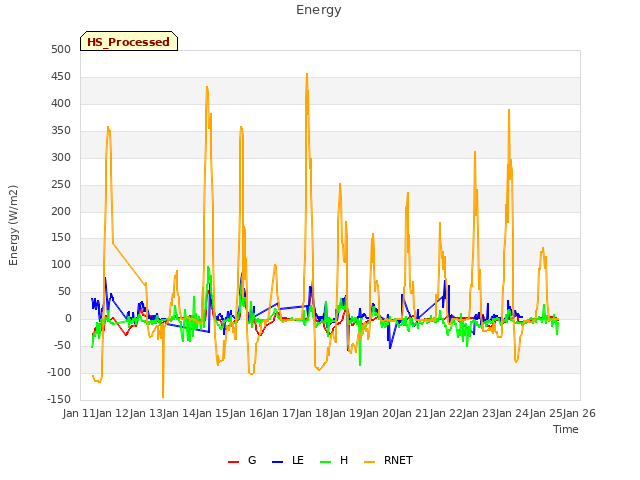The width and height of the screenshot is (640, 480).
Task: Click the -100 y-axis tick value
Action: (x=59, y=372)
